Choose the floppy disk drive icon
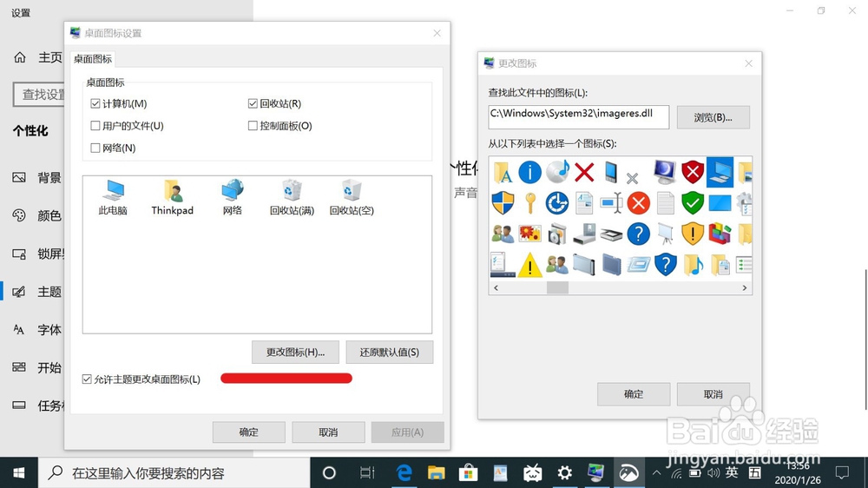Screen dimensions: 868x488 584,234
